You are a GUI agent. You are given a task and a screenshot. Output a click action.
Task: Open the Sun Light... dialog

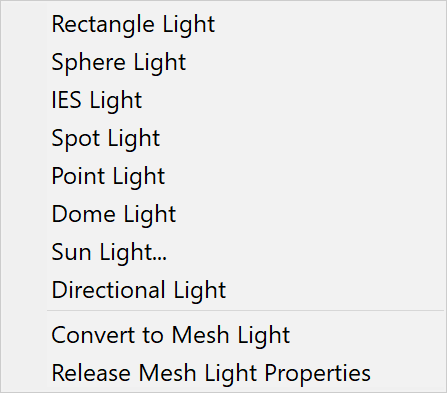223,252
